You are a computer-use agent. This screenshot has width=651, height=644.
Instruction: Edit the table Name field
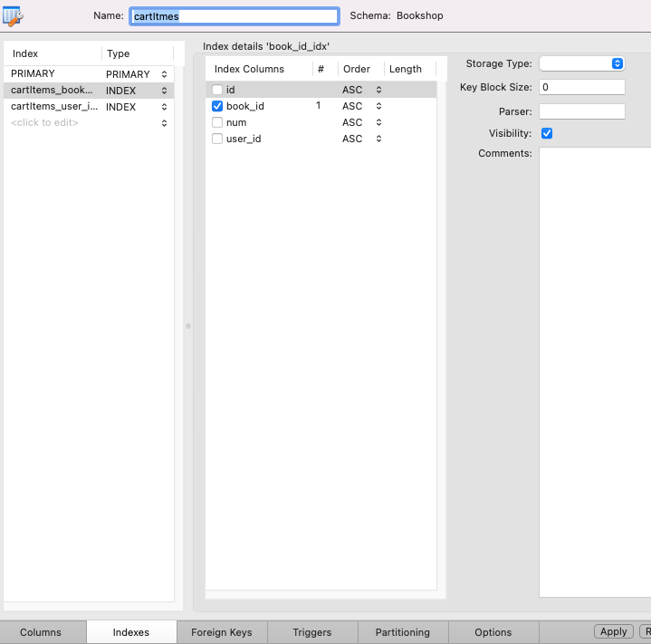pyautogui.click(x=235, y=16)
